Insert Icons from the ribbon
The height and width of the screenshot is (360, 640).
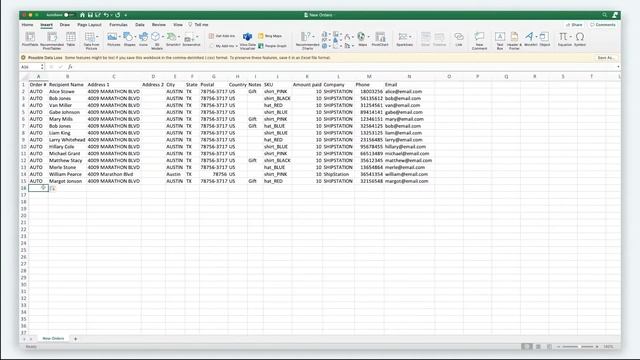coord(143,40)
